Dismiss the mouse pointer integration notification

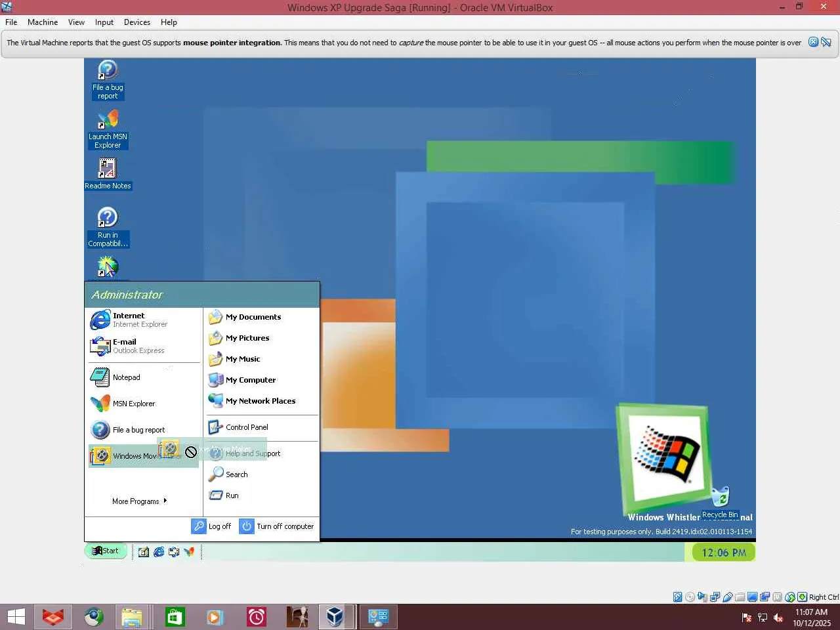click(x=813, y=42)
